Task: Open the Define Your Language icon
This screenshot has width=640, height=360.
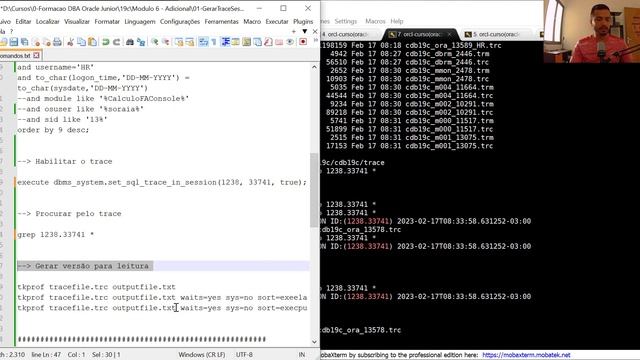Action: (x=236, y=42)
